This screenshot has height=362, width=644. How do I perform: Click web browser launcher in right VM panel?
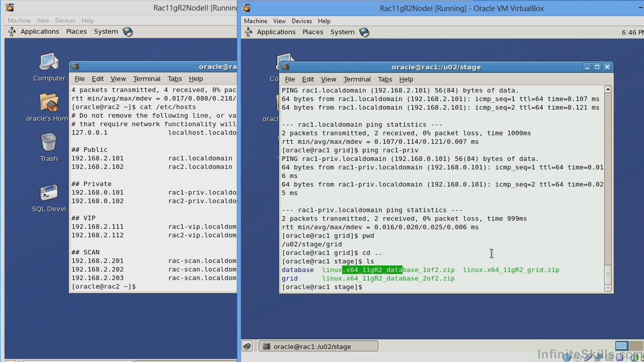point(364,32)
